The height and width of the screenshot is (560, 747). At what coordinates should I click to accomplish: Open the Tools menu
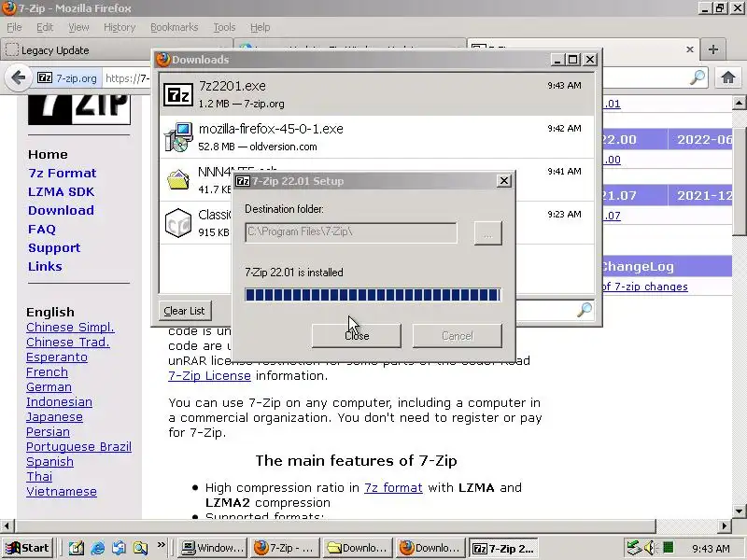coord(224,27)
